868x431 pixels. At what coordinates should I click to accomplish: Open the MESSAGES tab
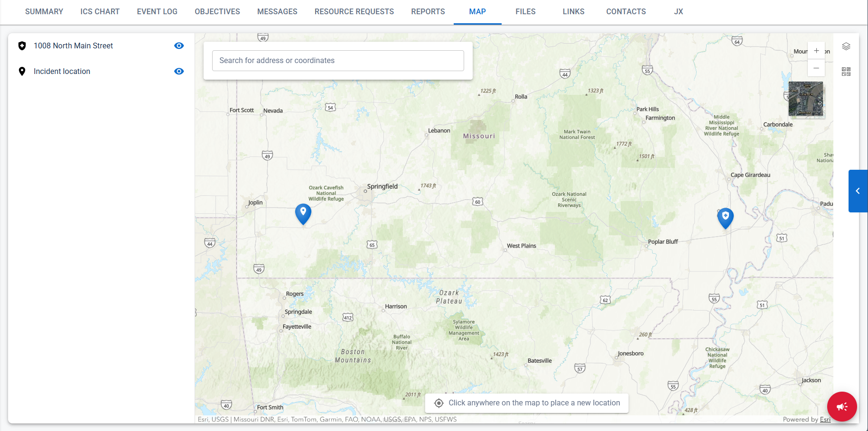point(277,12)
